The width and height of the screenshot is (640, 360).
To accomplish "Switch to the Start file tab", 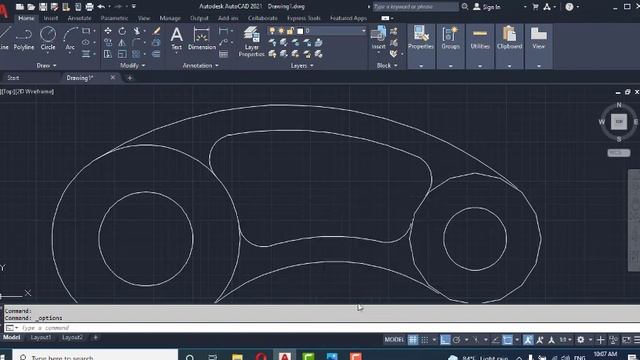I will [13, 78].
